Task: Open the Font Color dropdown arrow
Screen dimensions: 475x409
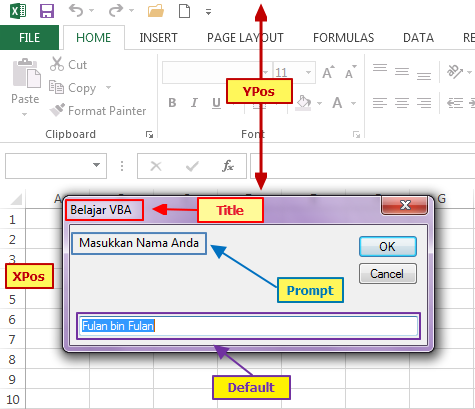Action: pos(353,103)
